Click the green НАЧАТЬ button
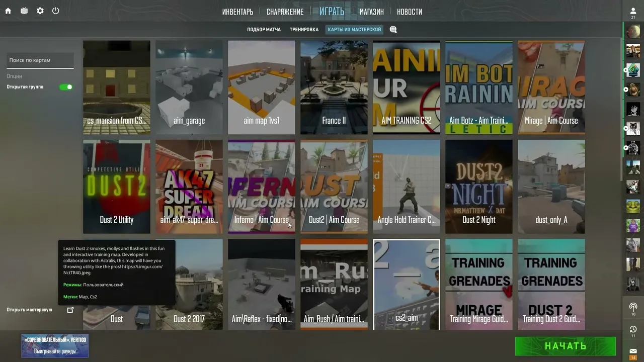Screen dimensions: 644x362 566,346
